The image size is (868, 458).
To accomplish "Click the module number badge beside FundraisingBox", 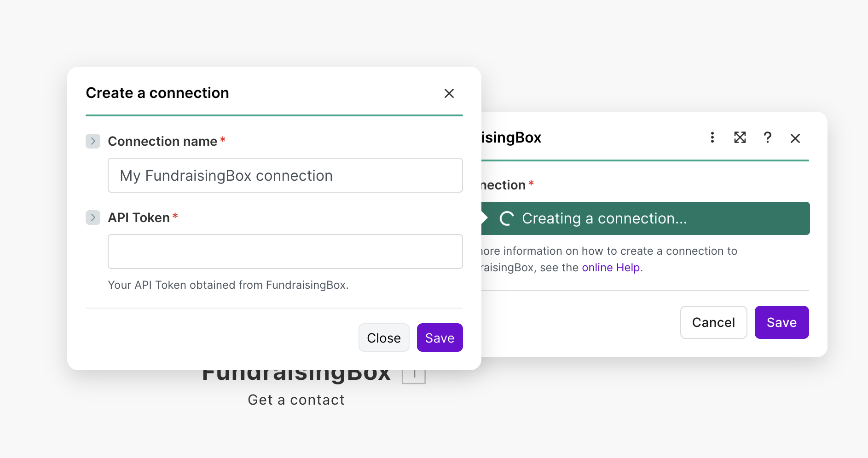I will click(414, 376).
